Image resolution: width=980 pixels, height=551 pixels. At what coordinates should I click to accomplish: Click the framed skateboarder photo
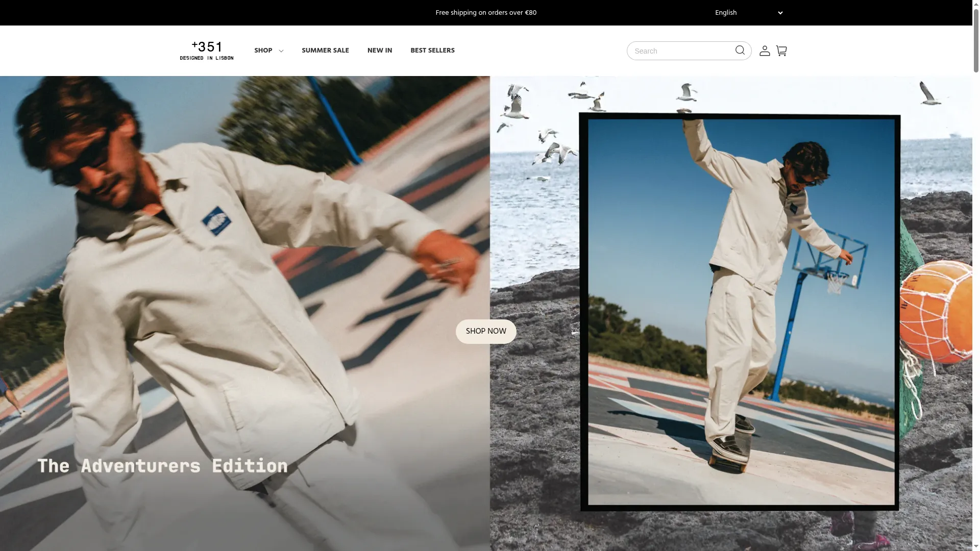point(740,312)
